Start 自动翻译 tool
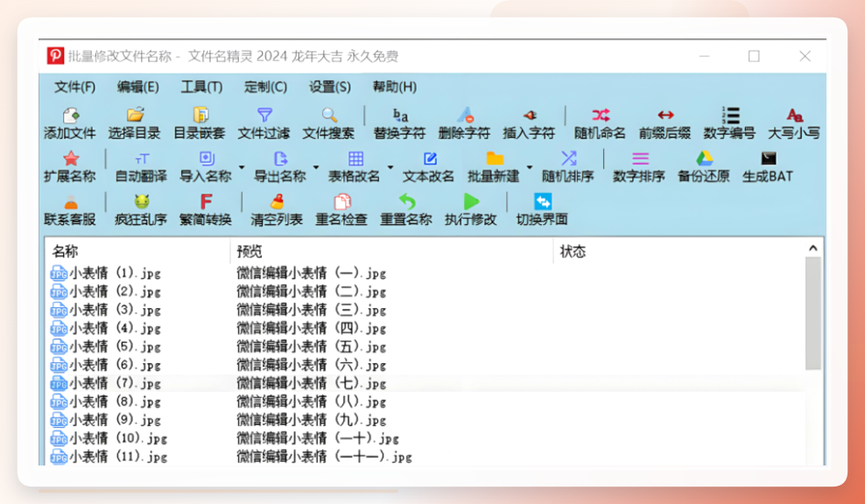The height and width of the screenshot is (504, 865). click(141, 166)
